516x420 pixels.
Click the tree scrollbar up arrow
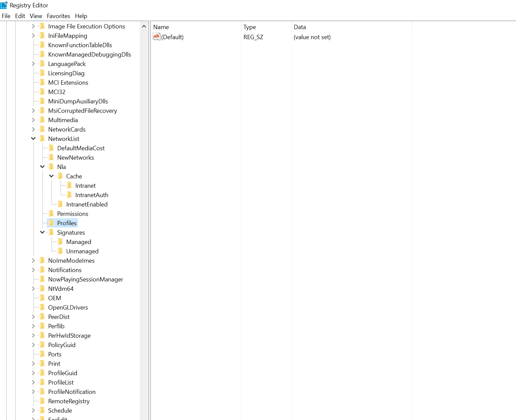[144, 26]
